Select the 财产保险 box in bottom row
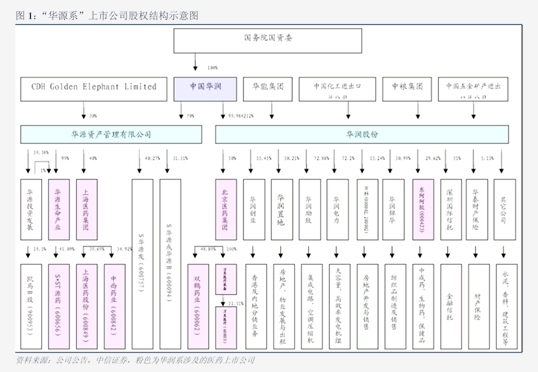This screenshot has width=538, height=372. (479, 306)
